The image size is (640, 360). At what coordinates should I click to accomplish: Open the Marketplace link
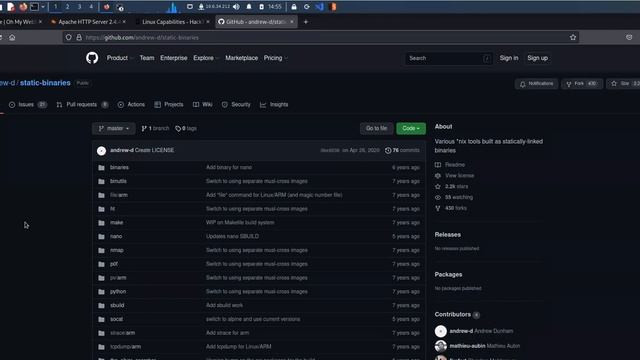[x=242, y=58]
